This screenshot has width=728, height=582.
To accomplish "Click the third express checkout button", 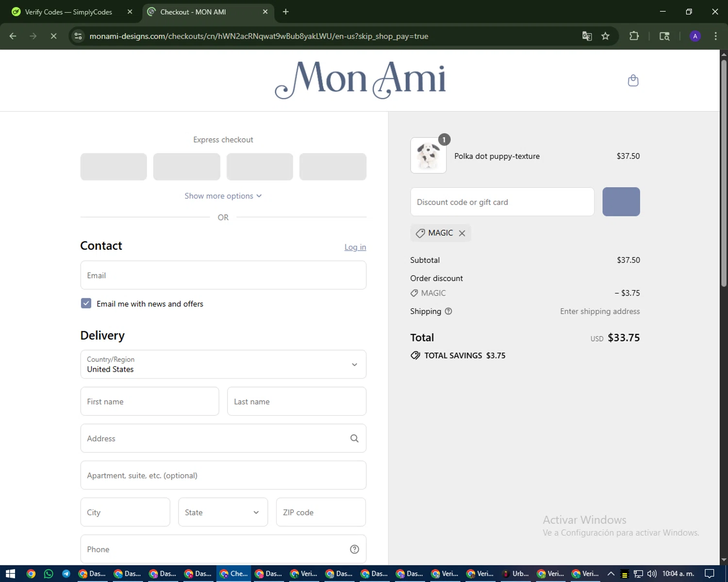I will pyautogui.click(x=260, y=167).
